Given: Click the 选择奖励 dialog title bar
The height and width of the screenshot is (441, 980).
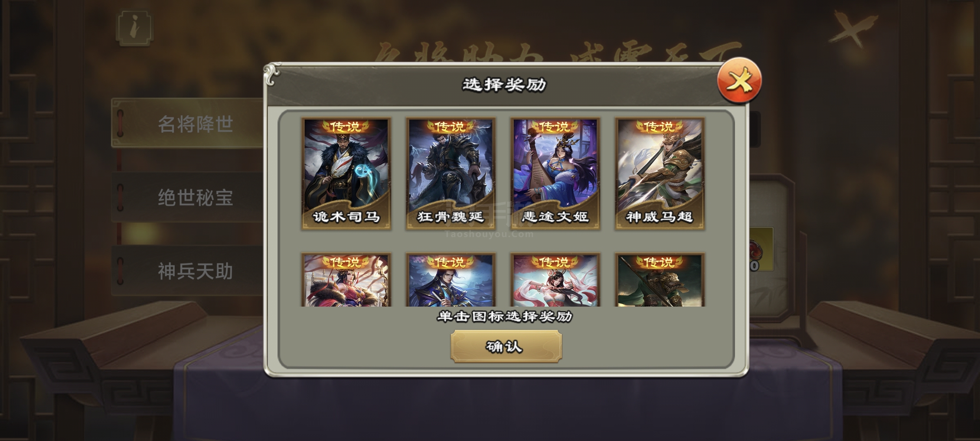Looking at the screenshot, I should (504, 84).
